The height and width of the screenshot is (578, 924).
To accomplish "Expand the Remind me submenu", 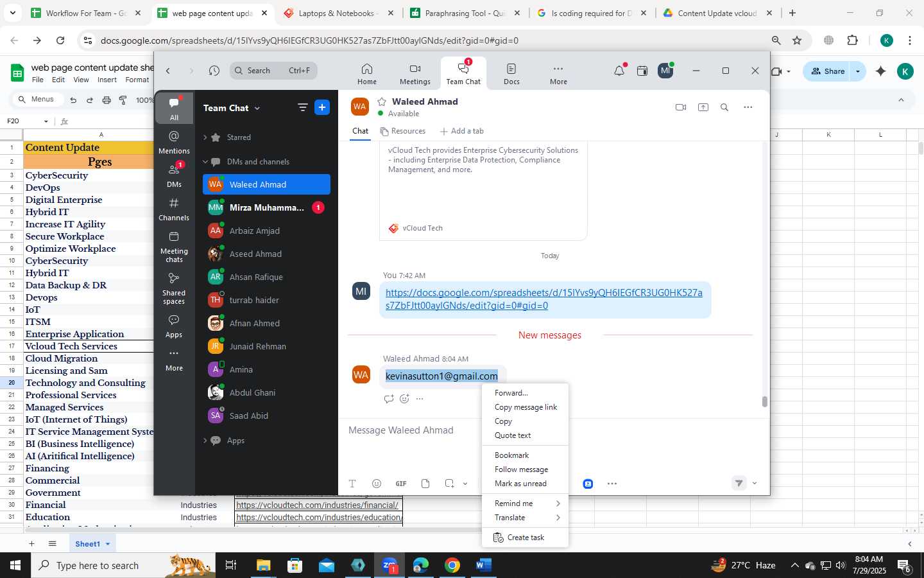I will [x=525, y=504].
